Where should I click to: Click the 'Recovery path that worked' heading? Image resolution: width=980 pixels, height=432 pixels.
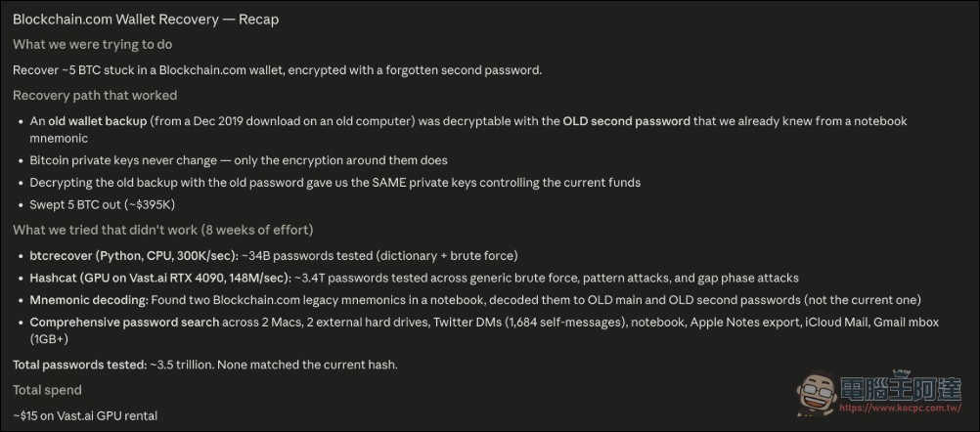point(95,95)
